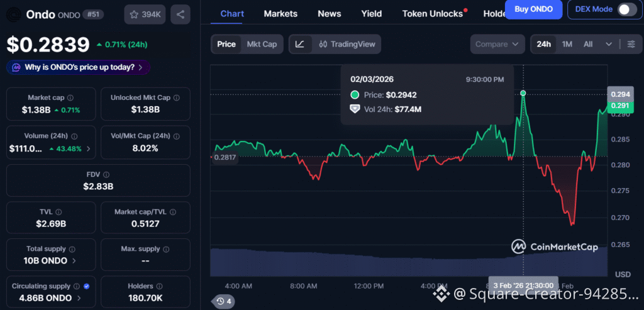Open chart settings sliders icon

(x=631, y=44)
